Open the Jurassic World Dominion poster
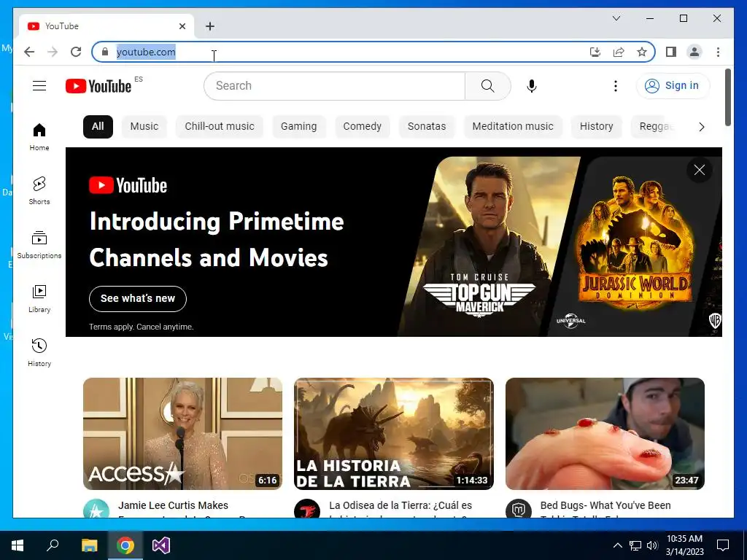The height and width of the screenshot is (560, 747). (x=634, y=246)
